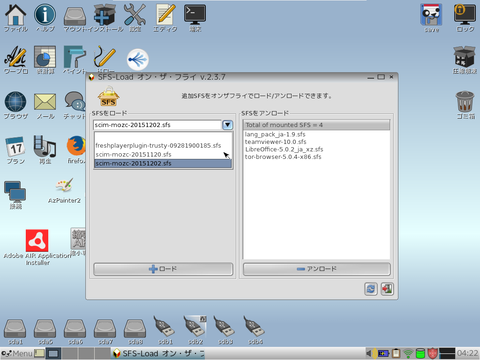Click the Total of mounted SFS header
The image size is (480, 360).
316,125
